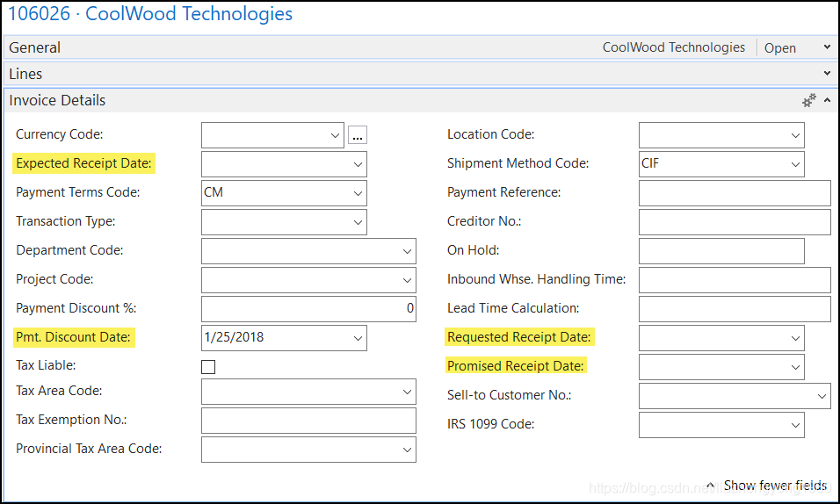Click the Creditor No. field

[x=735, y=222]
